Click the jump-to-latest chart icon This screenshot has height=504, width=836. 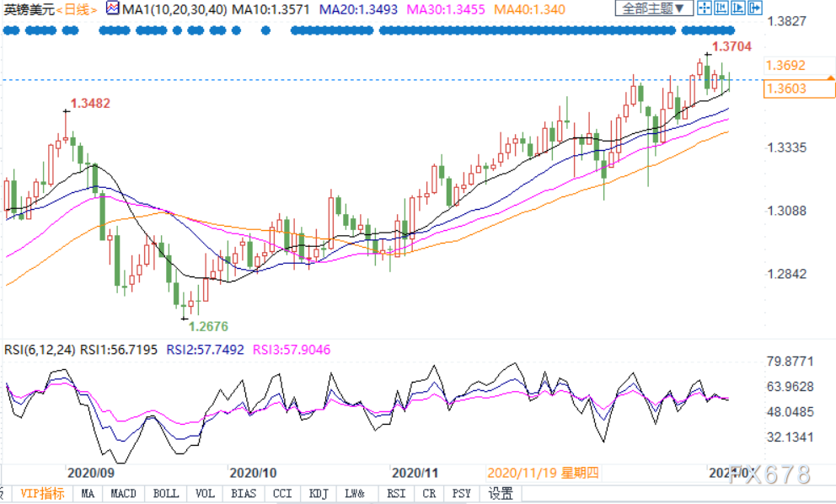coord(737,9)
